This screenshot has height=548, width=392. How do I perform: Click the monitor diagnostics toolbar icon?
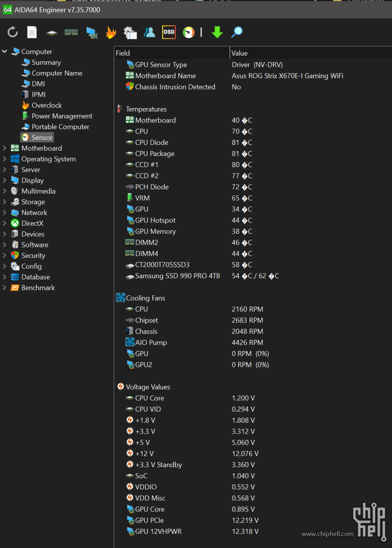(92, 32)
